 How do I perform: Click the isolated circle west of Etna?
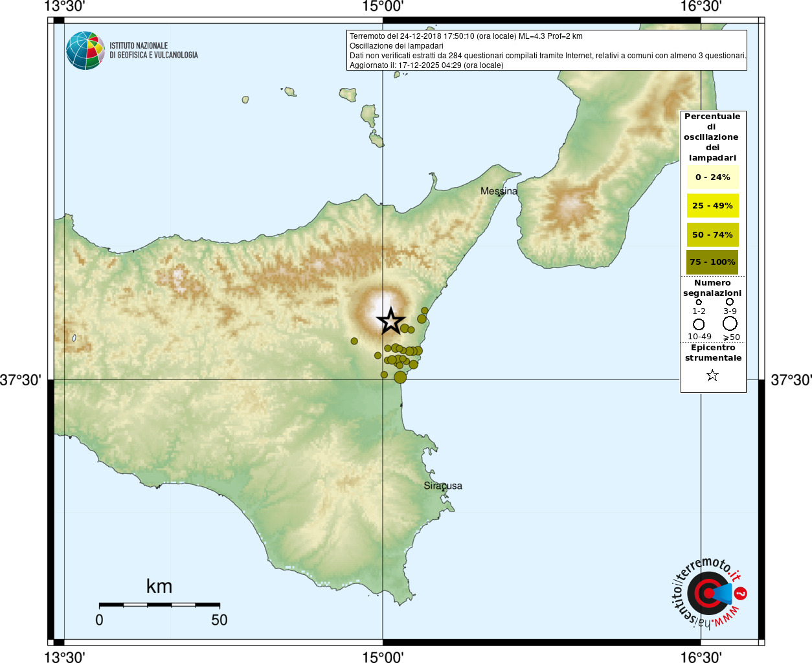354,341
